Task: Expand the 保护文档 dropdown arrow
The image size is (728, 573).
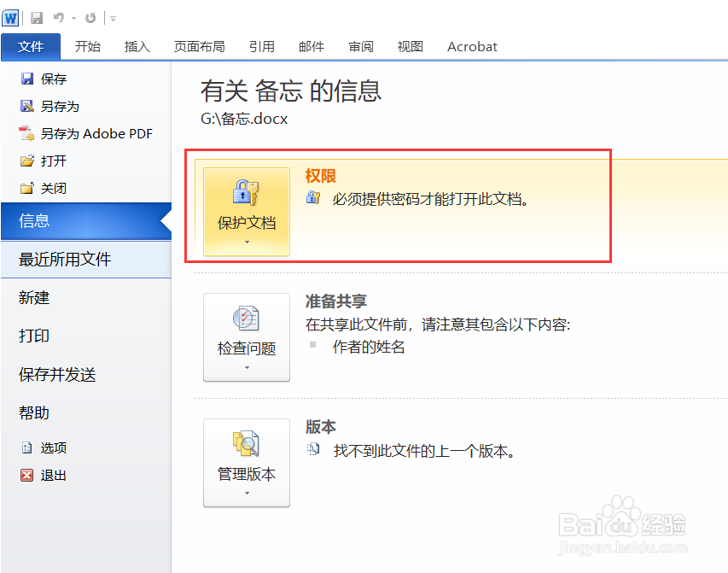Action: pyautogui.click(x=247, y=243)
